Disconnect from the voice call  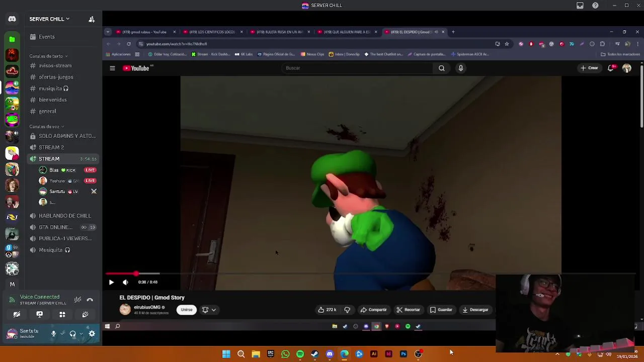[x=90, y=300]
